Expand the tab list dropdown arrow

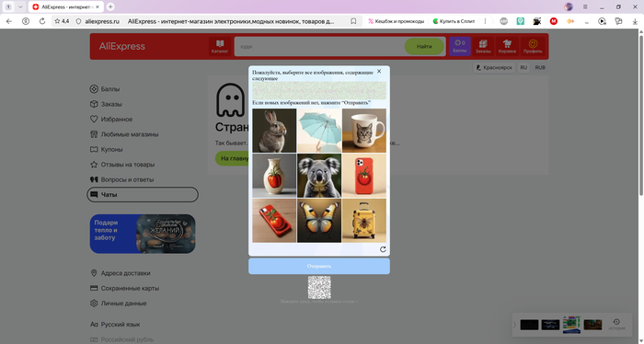coord(20,7)
